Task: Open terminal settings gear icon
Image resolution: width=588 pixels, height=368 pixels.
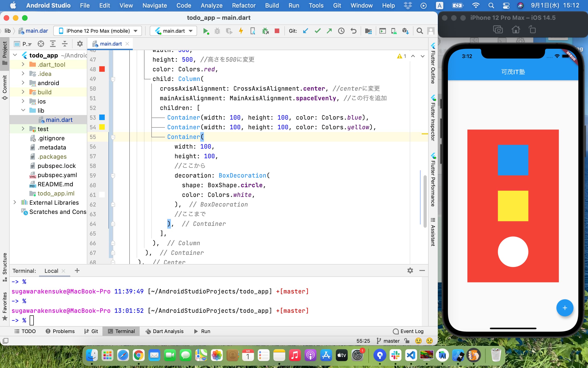Action: [410, 270]
